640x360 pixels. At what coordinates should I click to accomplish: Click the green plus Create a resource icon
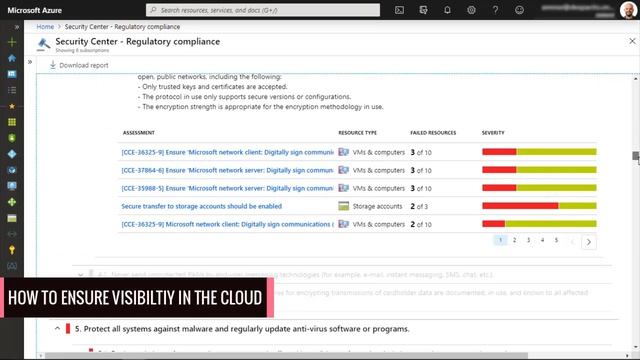(12, 42)
